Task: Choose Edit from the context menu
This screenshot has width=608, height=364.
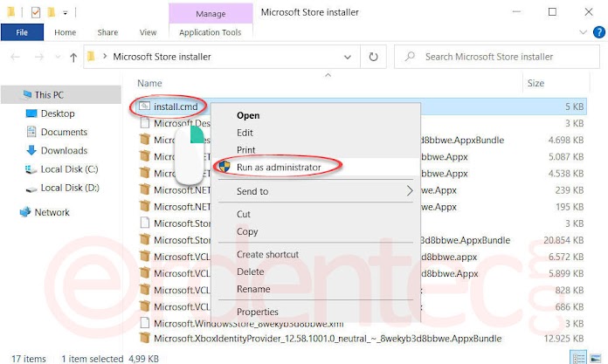Action: [245, 133]
